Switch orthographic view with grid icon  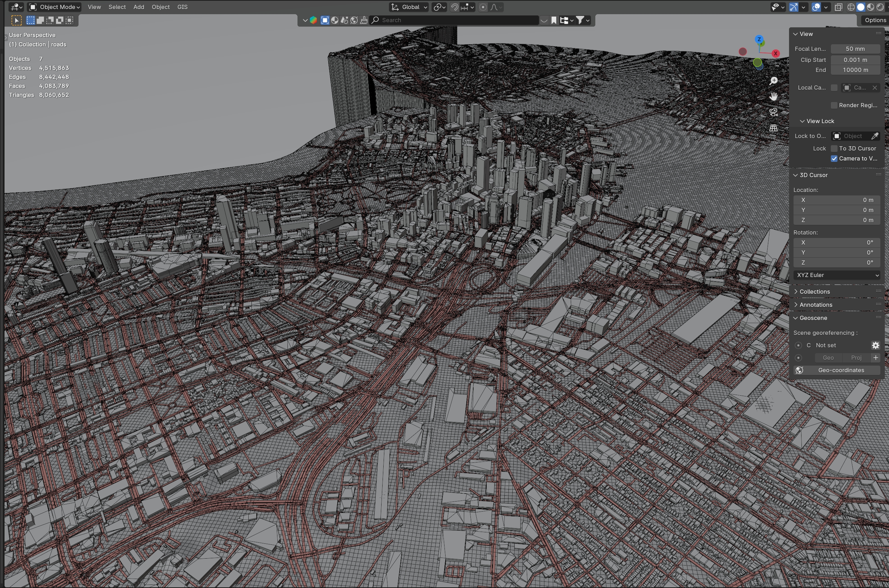pyautogui.click(x=773, y=128)
